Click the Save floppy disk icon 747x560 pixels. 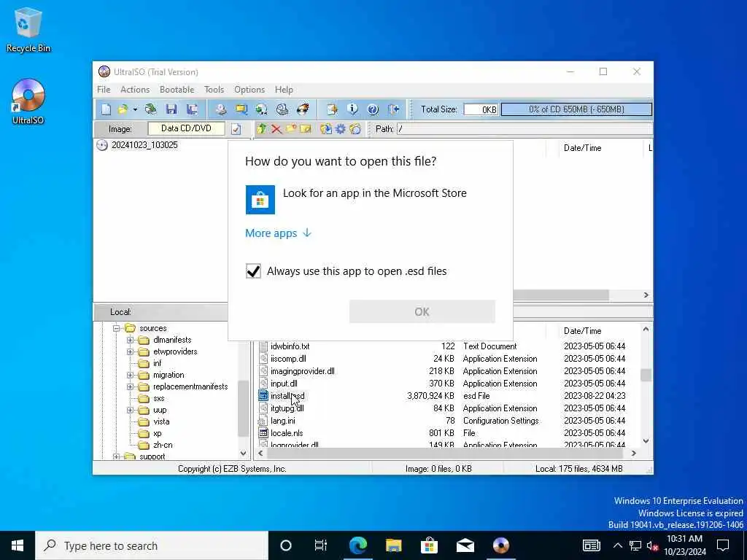171,109
